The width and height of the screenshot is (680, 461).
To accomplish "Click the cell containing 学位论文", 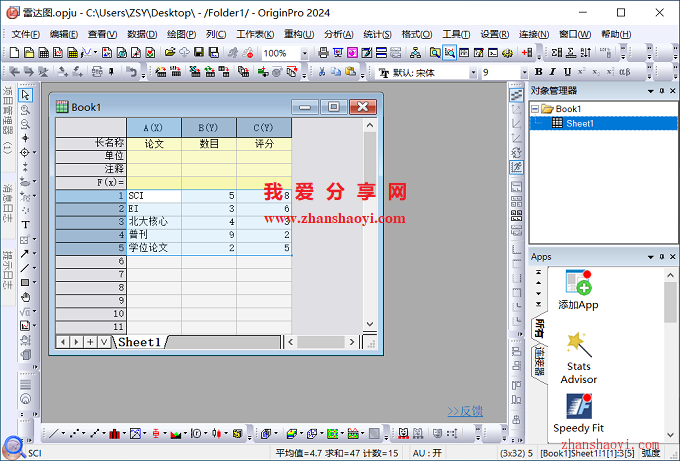I will [x=154, y=248].
